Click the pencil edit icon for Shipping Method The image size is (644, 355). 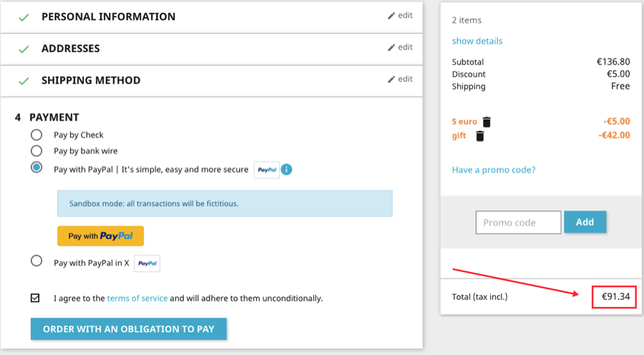(x=391, y=79)
